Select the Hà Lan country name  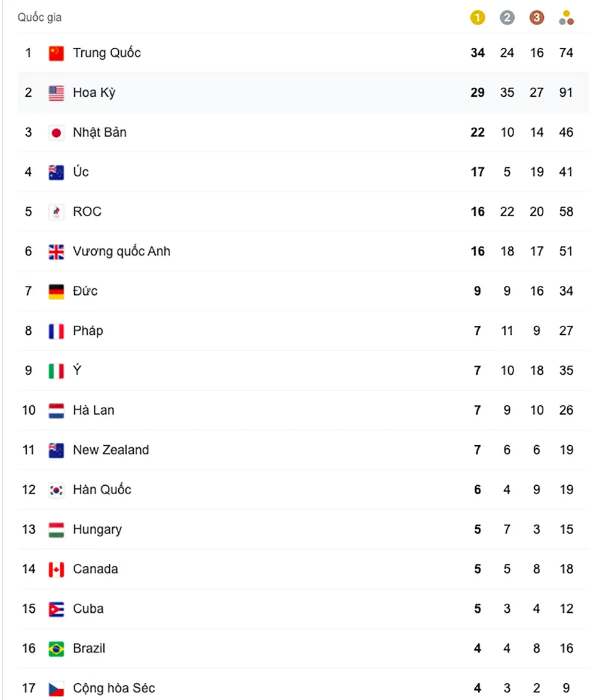pos(93,410)
